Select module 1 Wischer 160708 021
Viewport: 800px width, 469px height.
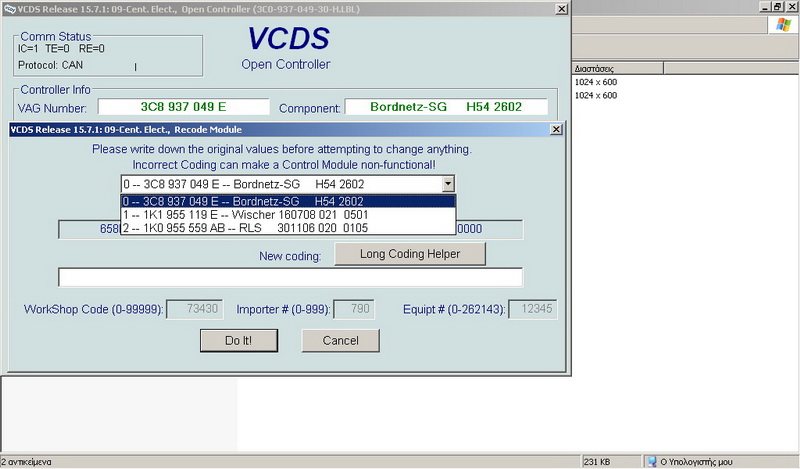[288, 215]
